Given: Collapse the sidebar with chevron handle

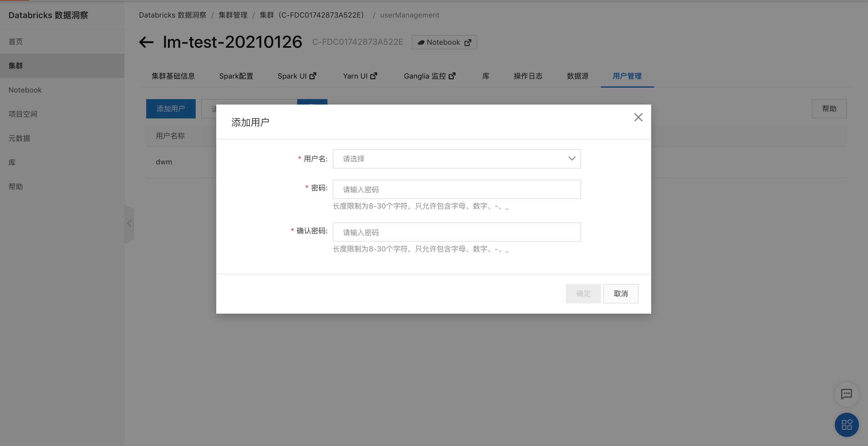Looking at the screenshot, I should coord(129,224).
